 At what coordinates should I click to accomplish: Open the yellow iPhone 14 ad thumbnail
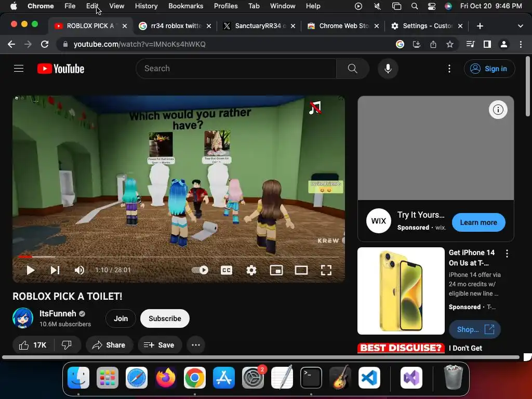pos(401,291)
